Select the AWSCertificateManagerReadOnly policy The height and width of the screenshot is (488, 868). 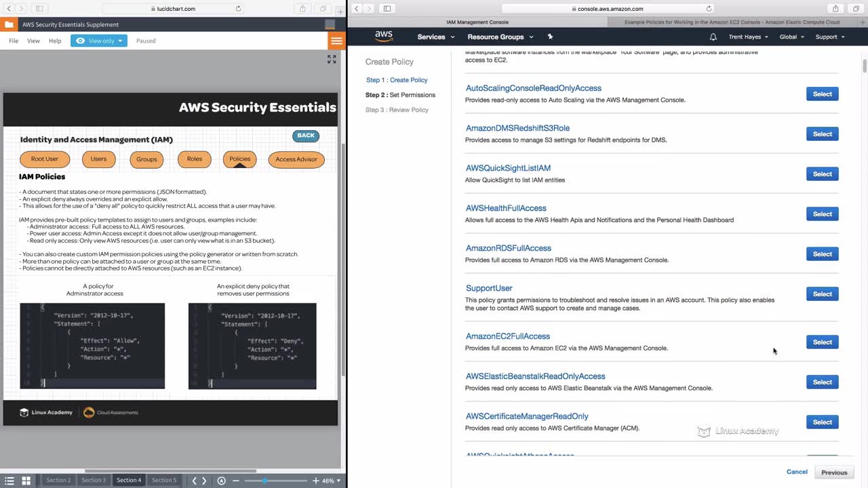tap(822, 422)
